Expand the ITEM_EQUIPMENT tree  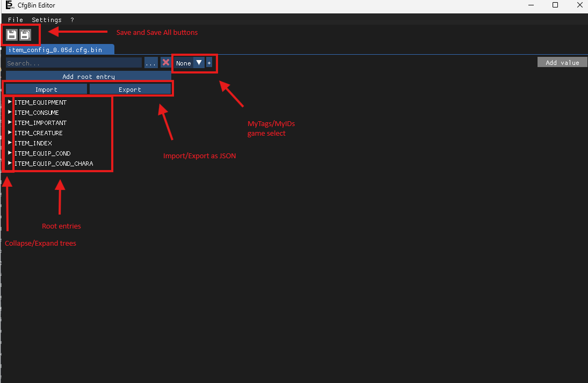(x=9, y=102)
